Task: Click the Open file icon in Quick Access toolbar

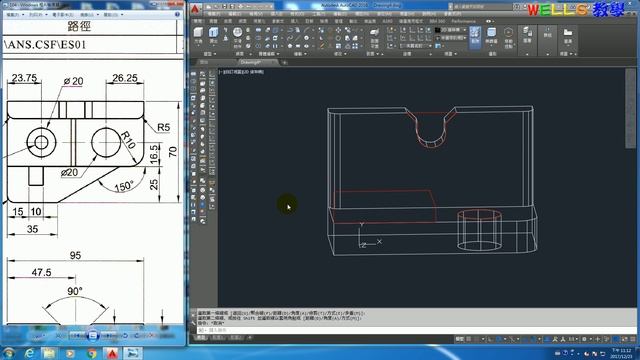Action: (217, 7)
